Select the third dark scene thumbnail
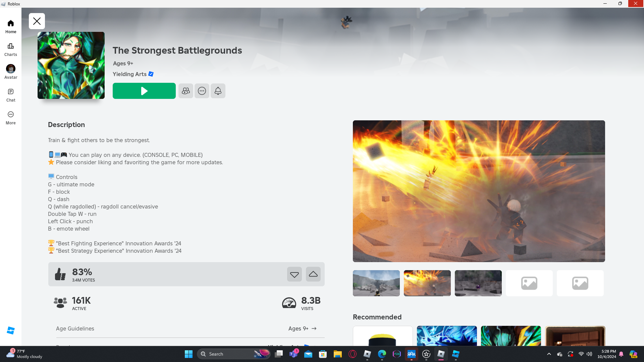Viewport: 644px width, 362px height. click(x=478, y=283)
